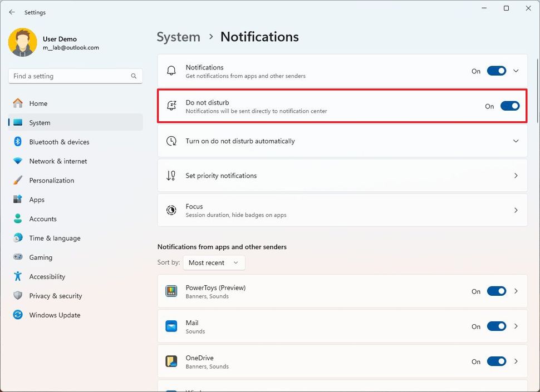Open the Sort by dropdown

[x=214, y=262]
